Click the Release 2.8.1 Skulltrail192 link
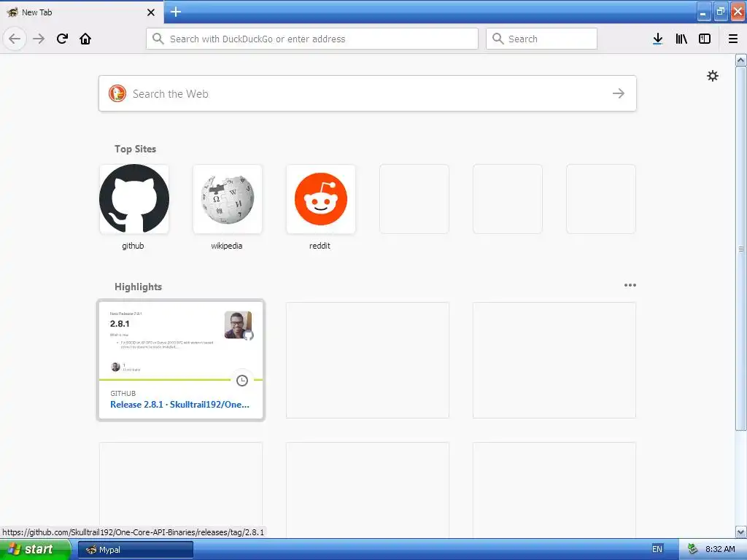Screen dimensions: 747x560 pos(179,404)
